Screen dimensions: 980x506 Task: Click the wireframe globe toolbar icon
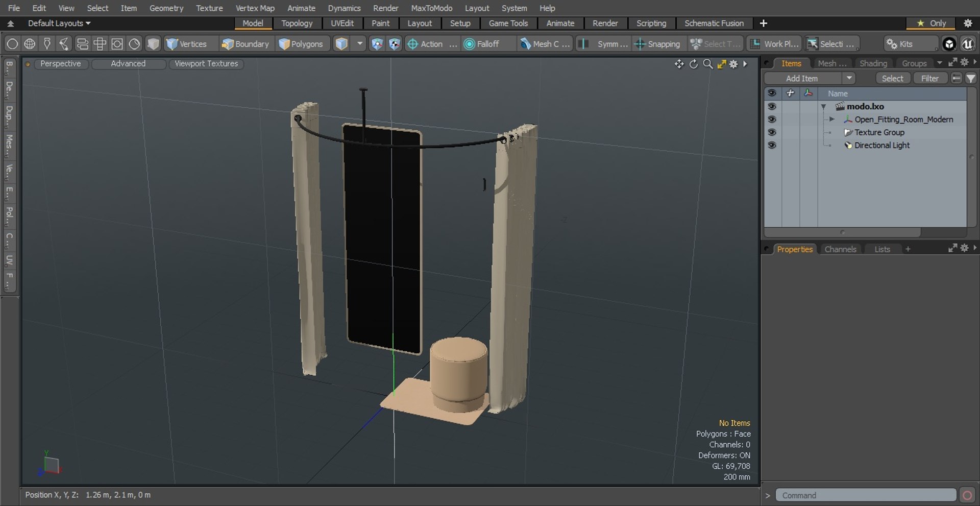(x=30, y=44)
